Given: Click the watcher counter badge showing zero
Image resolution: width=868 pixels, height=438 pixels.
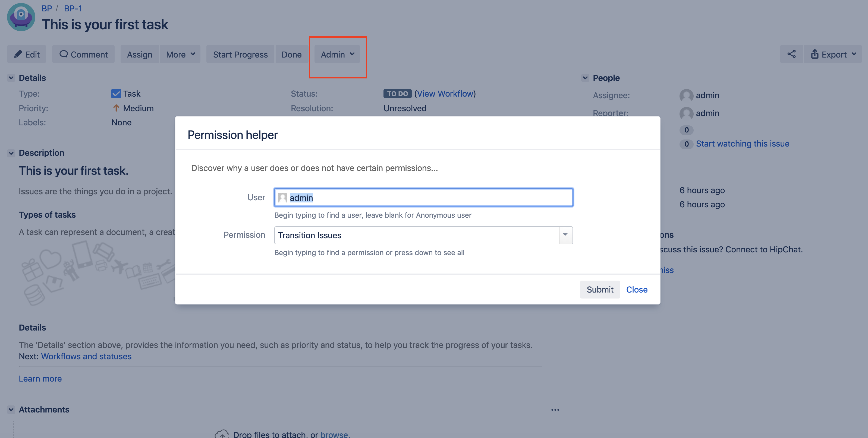Looking at the screenshot, I should coord(686,144).
